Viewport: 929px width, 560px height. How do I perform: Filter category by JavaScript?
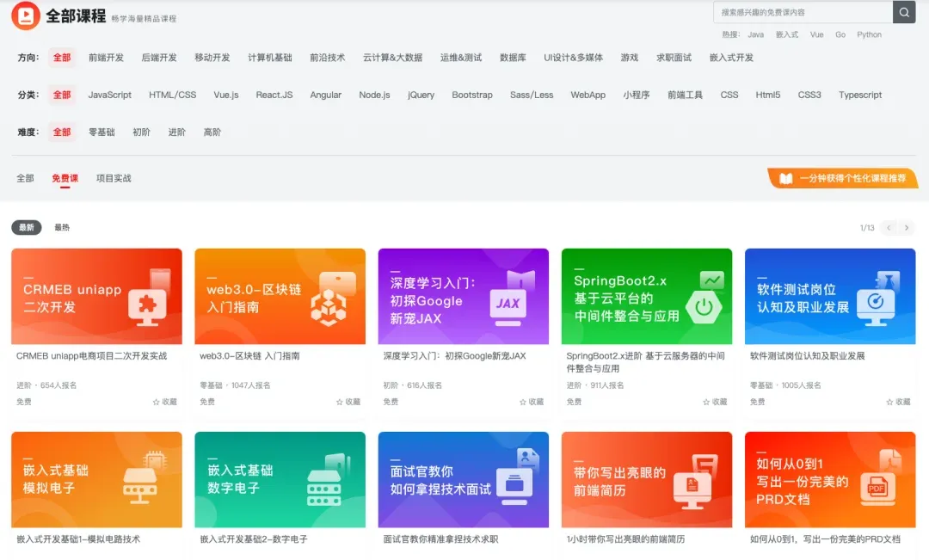pos(109,95)
